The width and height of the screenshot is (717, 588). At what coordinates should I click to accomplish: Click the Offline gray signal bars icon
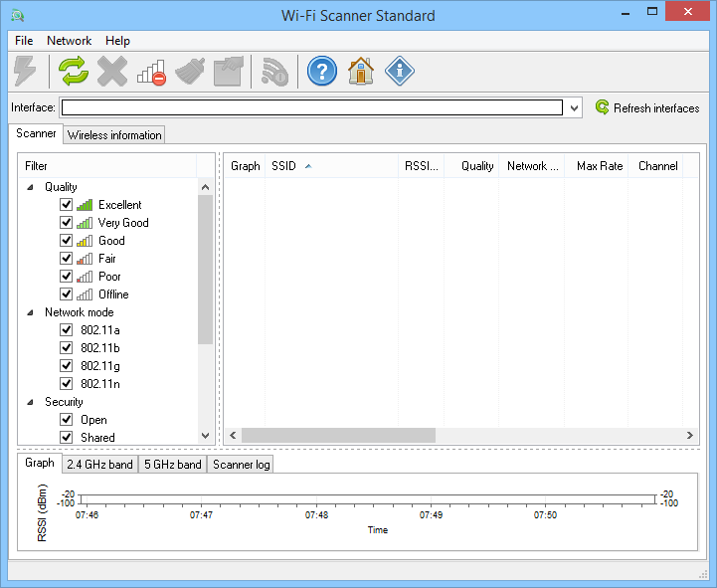click(85, 294)
